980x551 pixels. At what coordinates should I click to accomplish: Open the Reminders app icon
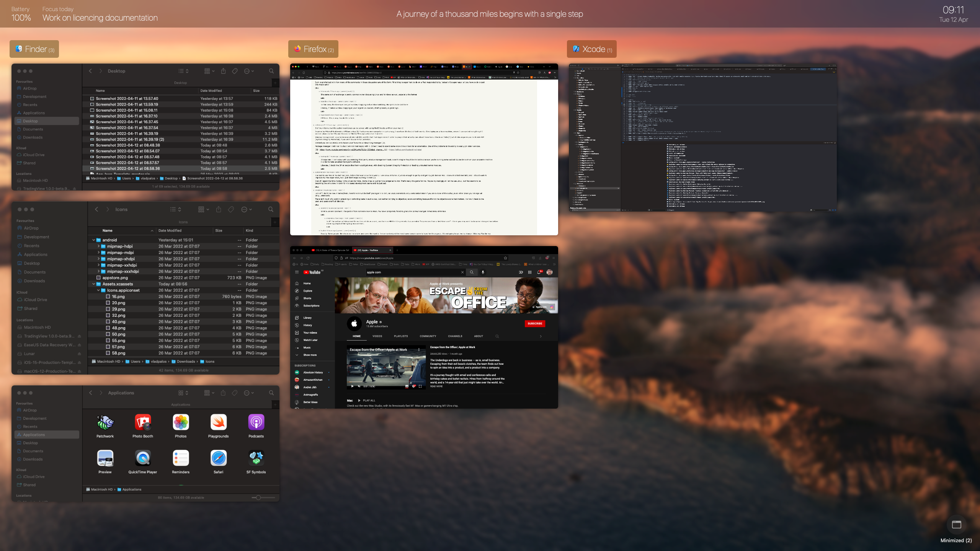click(181, 458)
